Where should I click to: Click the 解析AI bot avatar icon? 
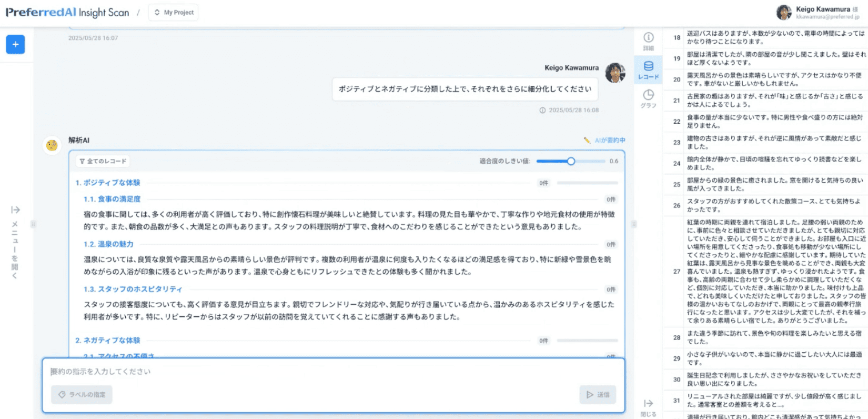(52, 145)
